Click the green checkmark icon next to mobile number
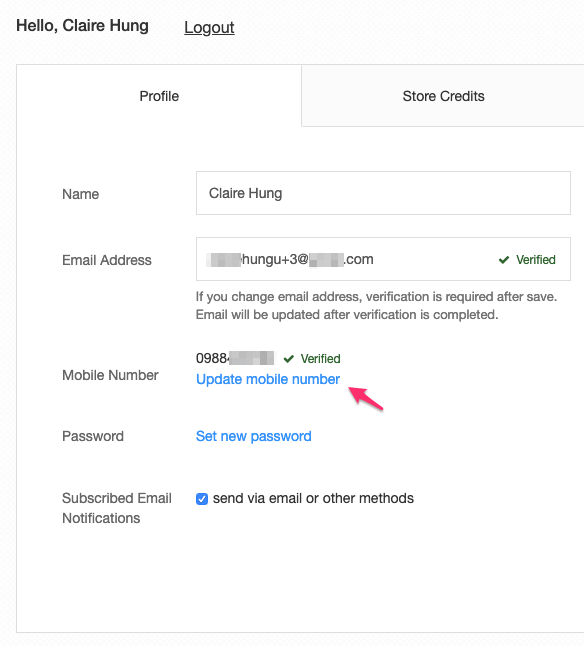584x646 pixels. [x=289, y=359]
